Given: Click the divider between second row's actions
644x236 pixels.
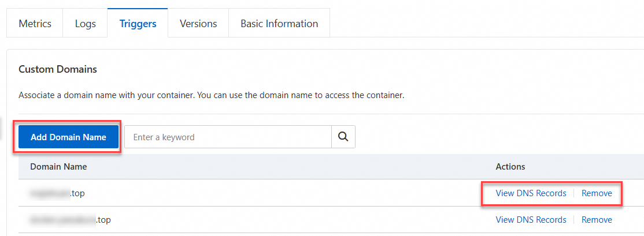Looking at the screenshot, I should click(574, 220).
